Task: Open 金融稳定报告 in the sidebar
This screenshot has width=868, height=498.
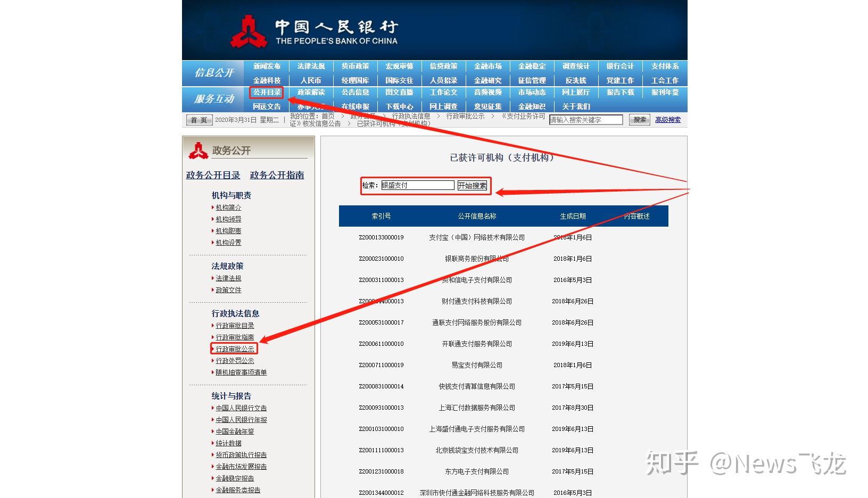Action: point(235,478)
